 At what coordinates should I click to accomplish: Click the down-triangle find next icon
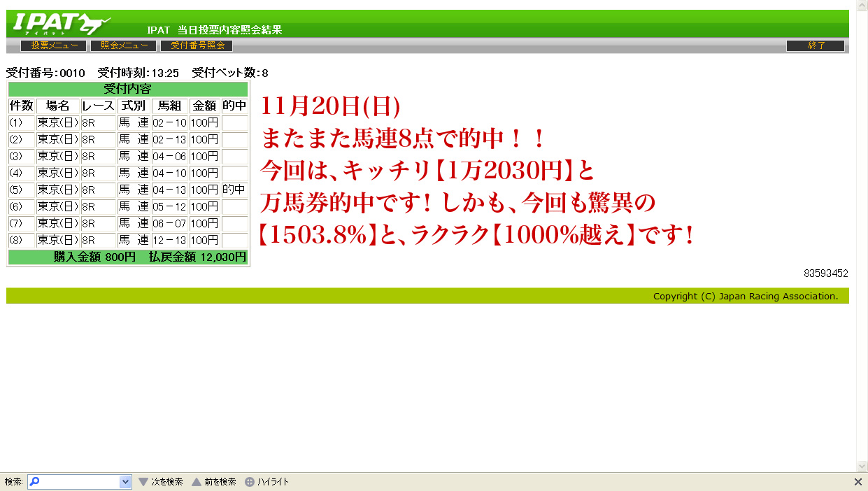pos(143,482)
